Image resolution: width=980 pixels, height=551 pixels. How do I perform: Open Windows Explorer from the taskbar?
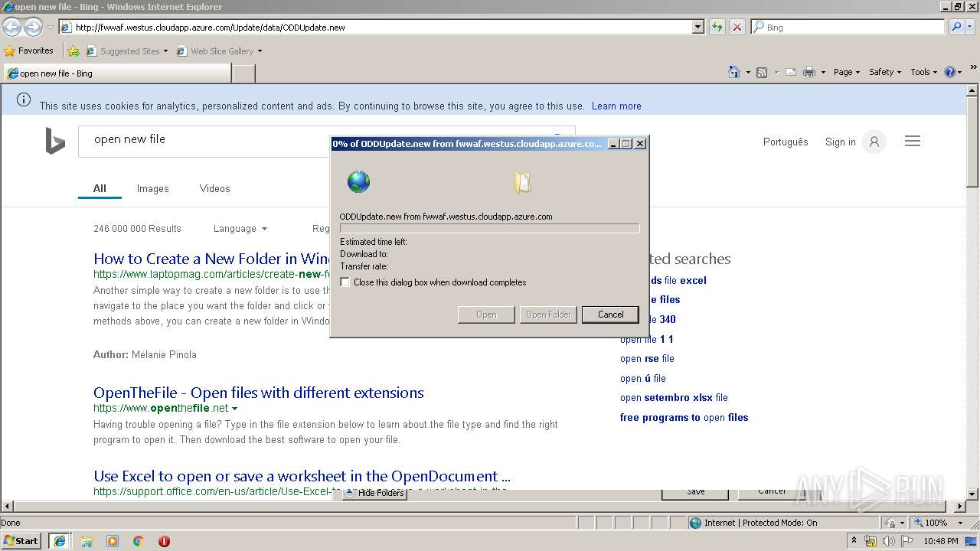(87, 541)
